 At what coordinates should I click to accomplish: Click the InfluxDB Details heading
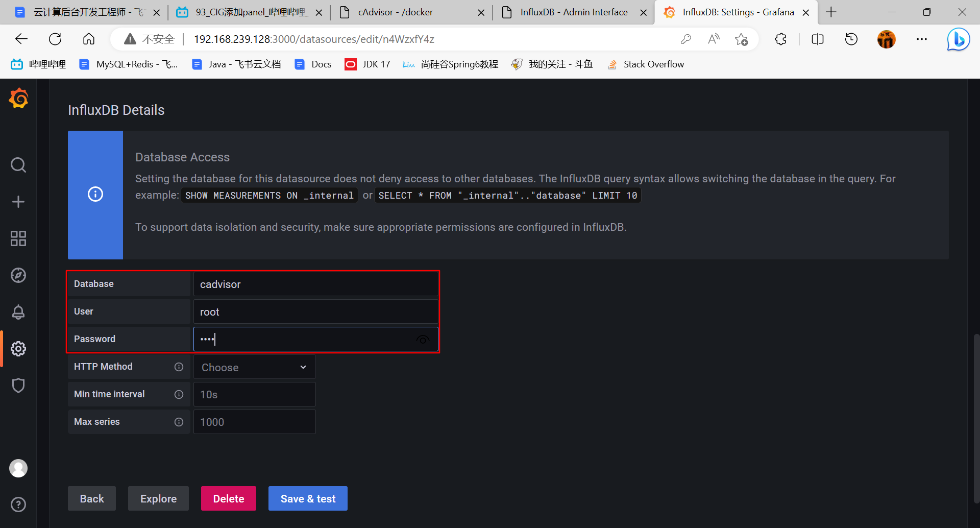point(116,110)
